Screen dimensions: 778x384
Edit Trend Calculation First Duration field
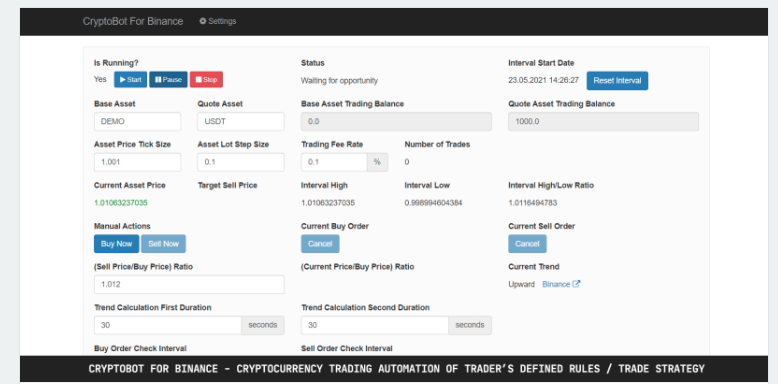(x=168, y=325)
